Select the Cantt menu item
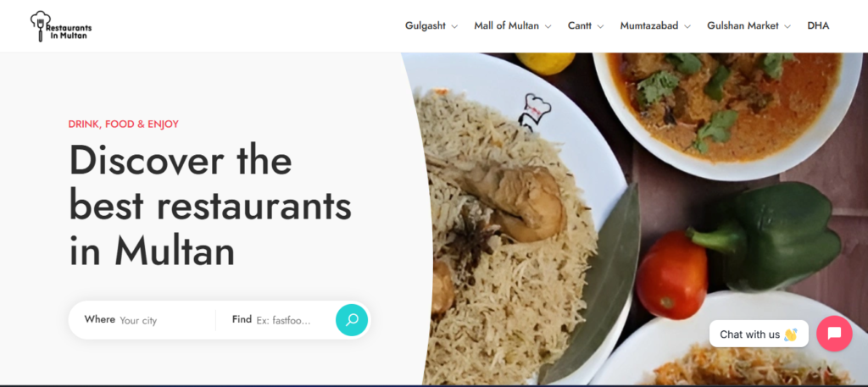This screenshot has height=387, width=868. [x=580, y=25]
